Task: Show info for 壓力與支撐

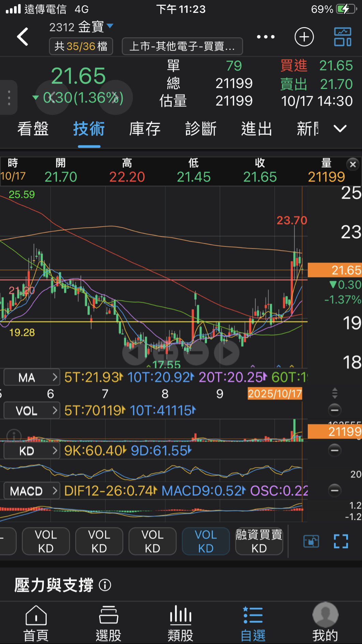Action: point(105,585)
